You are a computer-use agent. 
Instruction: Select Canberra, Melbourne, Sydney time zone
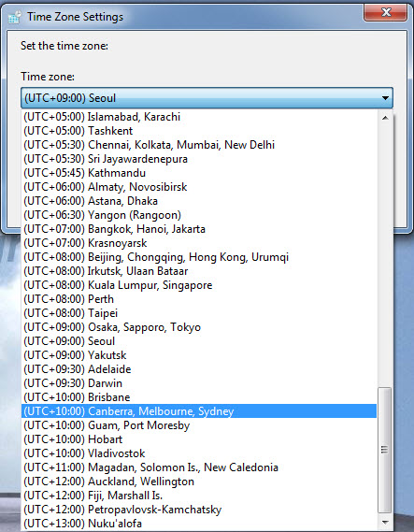coord(199,411)
